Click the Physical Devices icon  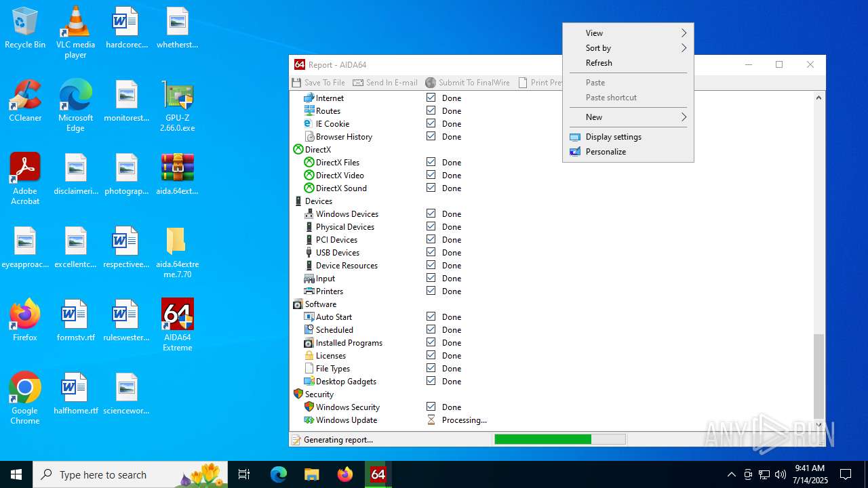pyautogui.click(x=309, y=227)
